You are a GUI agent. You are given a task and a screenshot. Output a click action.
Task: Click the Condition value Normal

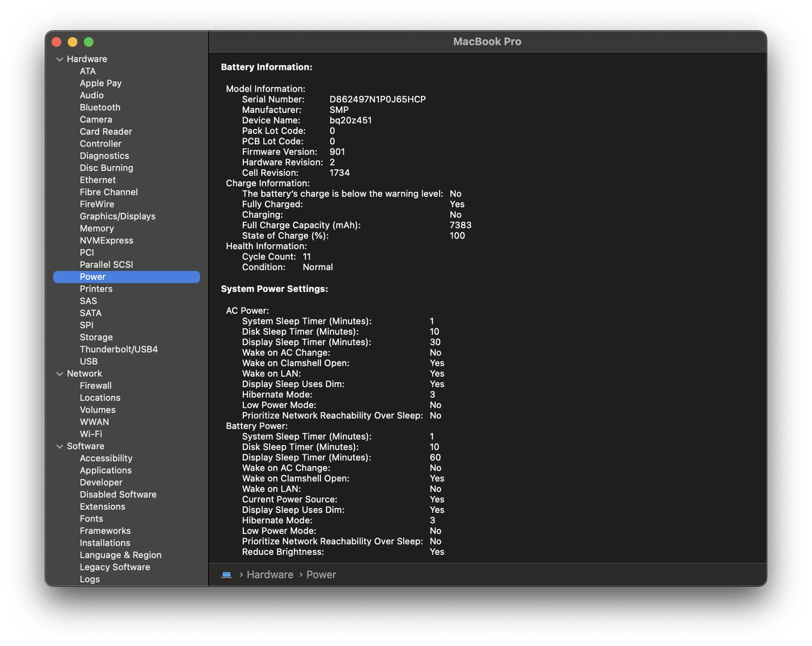pyautogui.click(x=318, y=267)
